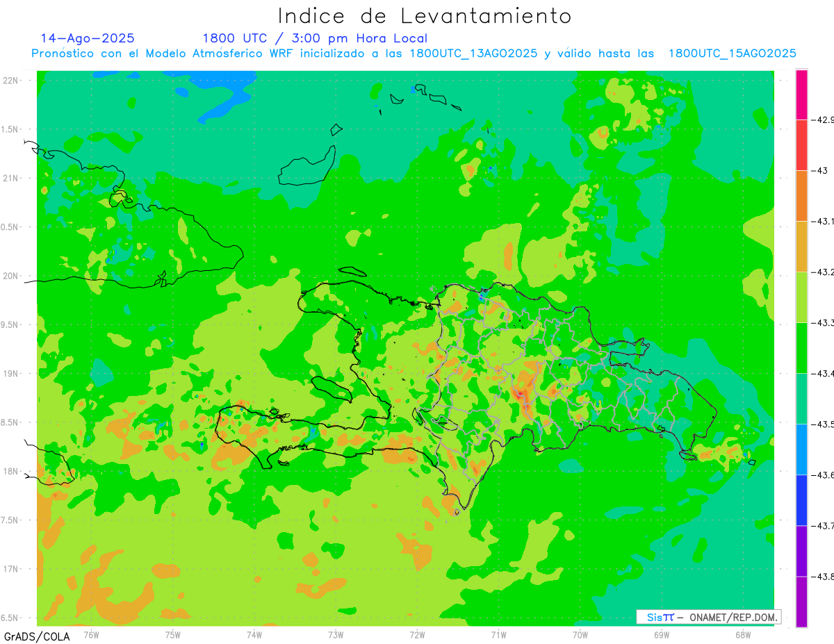Image resolution: width=834 pixels, height=644 pixels.
Task: Click the latitude label "17N"
Action: pyautogui.click(x=10, y=569)
